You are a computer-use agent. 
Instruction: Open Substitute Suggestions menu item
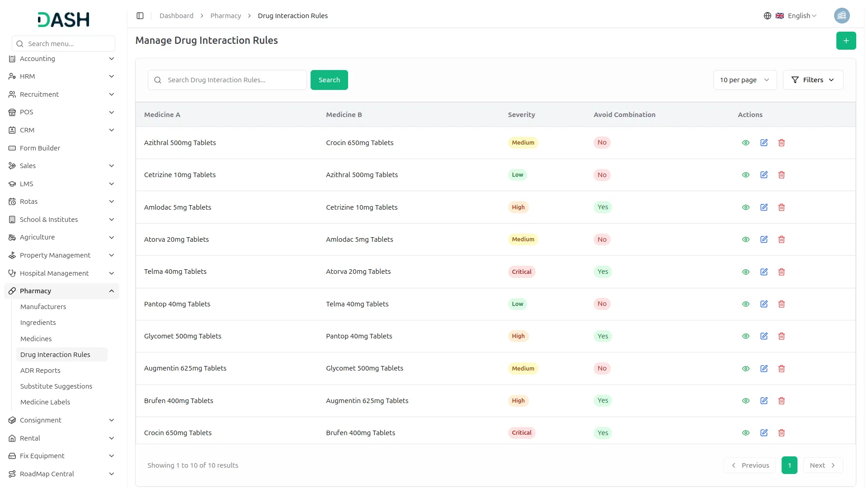(56, 386)
